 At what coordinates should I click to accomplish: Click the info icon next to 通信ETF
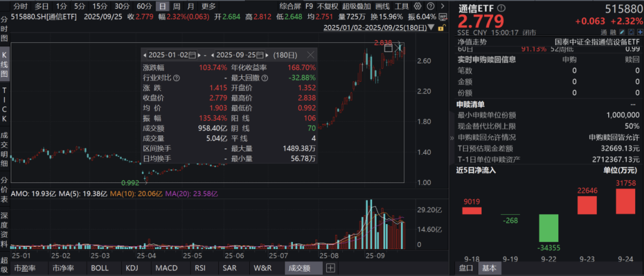(500, 8)
